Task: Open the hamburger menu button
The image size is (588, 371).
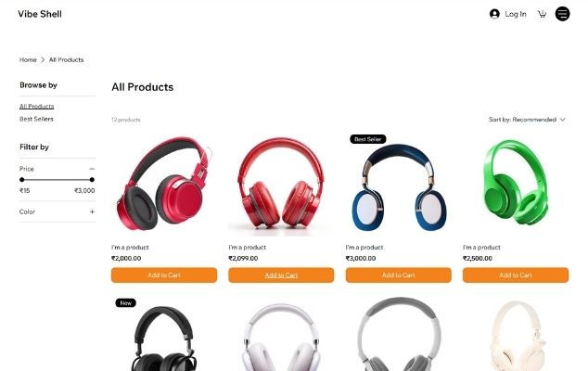Action: 562,14
